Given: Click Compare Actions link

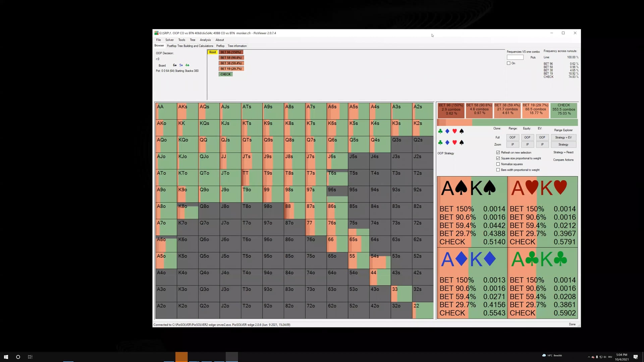Looking at the screenshot, I should 563,160.
